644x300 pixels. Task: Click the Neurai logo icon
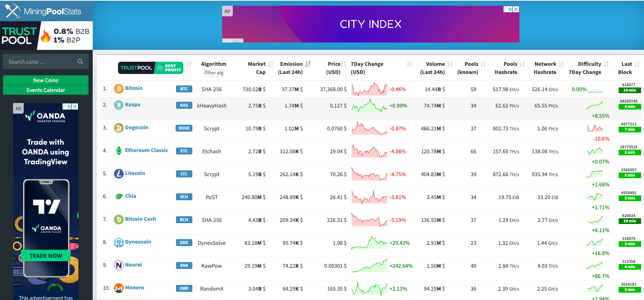[118, 265]
